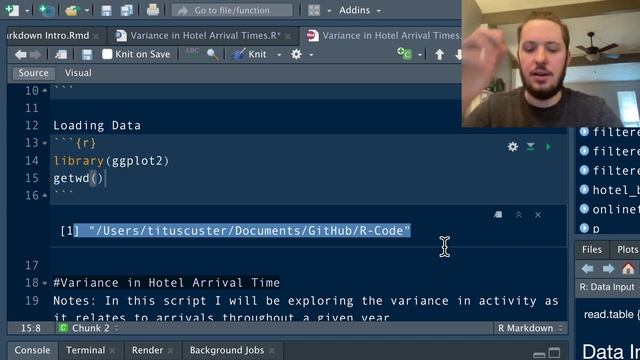Click the workspace panes grid icon
Image resolution: width=640 pixels, height=360 pixels.
314,10
